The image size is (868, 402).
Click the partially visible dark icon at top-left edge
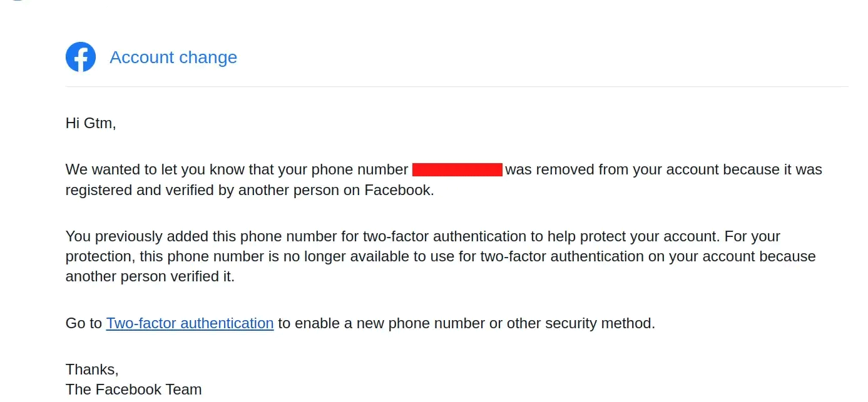pyautogui.click(x=18, y=1)
